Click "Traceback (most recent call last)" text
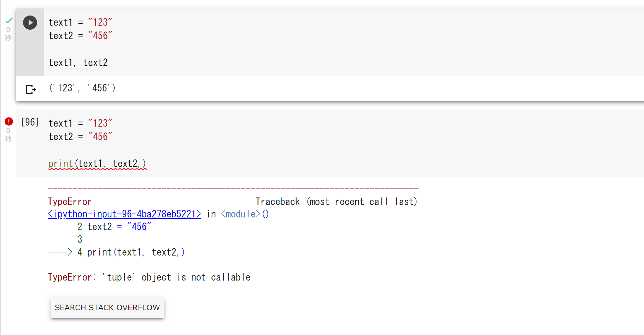The height and width of the screenshot is (335, 644). pos(336,202)
